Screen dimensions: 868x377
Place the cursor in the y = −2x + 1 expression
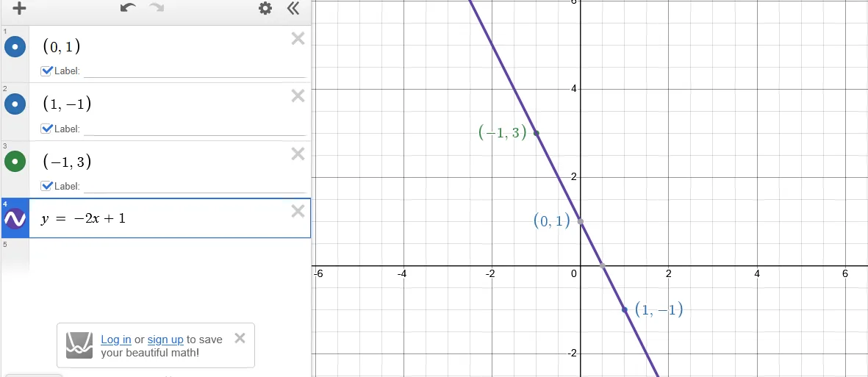(x=84, y=219)
